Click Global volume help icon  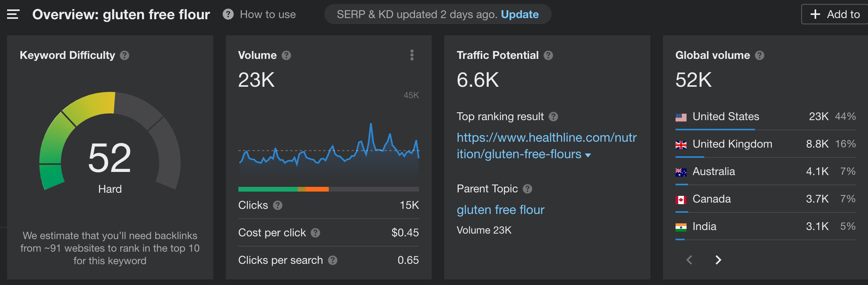[760, 55]
